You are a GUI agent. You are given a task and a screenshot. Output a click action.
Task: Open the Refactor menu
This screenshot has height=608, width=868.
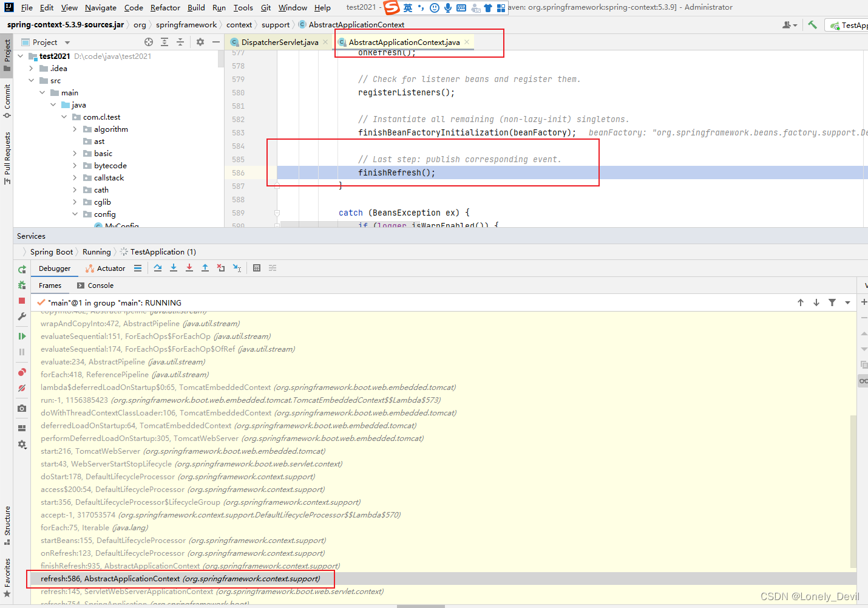click(x=165, y=7)
